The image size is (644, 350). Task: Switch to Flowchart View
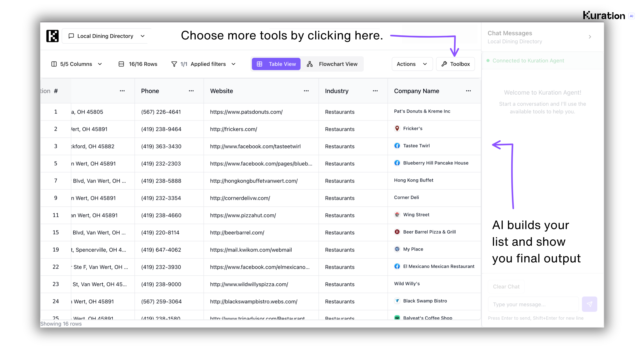point(332,64)
